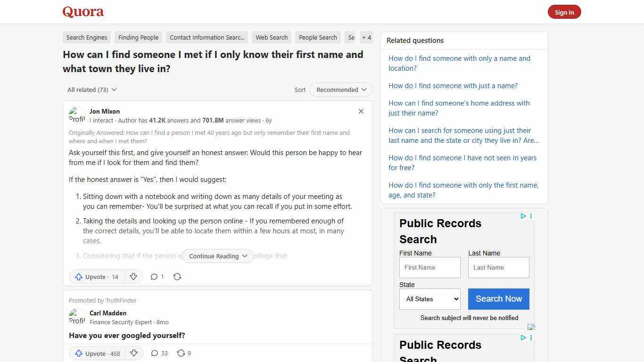Screen dimensions: 644x362
Task: Click the Quora logo
Action: click(83, 11)
